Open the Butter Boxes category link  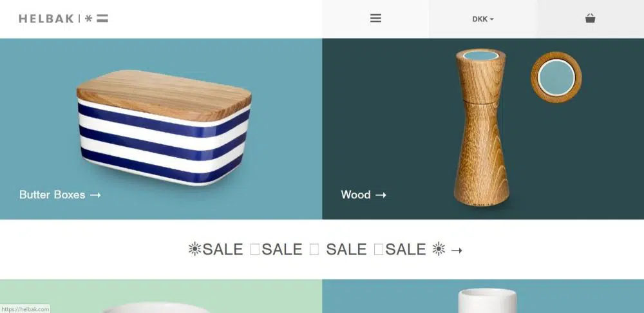[x=59, y=194]
